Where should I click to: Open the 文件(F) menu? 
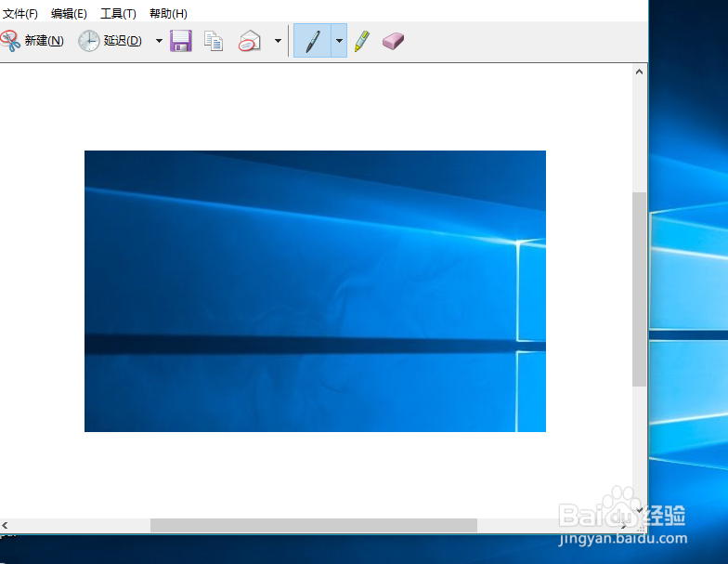20,13
